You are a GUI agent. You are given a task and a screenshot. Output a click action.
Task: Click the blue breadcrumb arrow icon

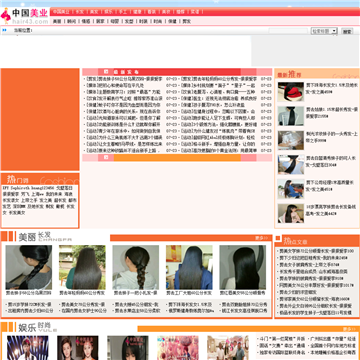5,30
